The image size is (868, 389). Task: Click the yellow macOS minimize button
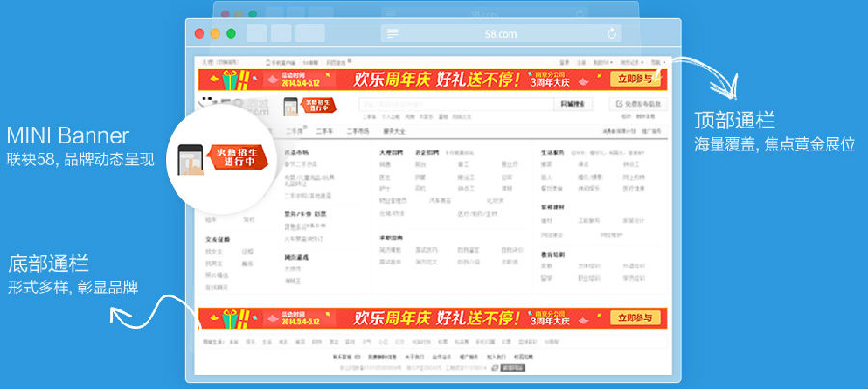pyautogui.click(x=215, y=34)
